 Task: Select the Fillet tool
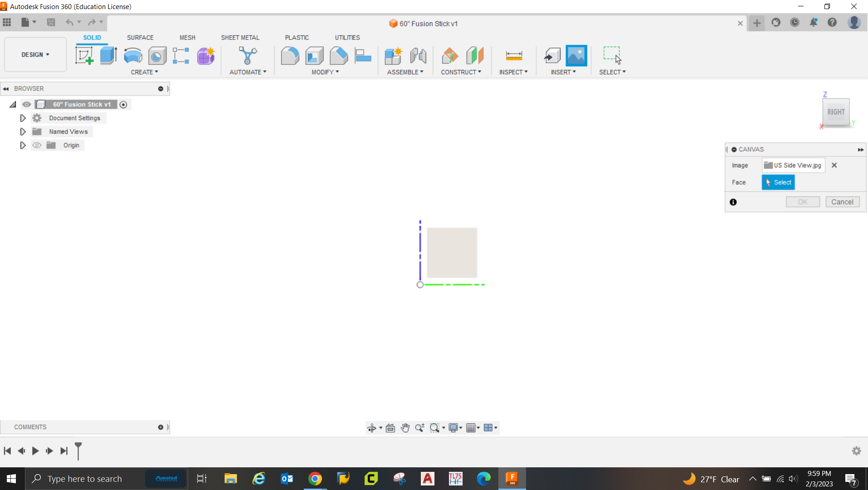(290, 55)
